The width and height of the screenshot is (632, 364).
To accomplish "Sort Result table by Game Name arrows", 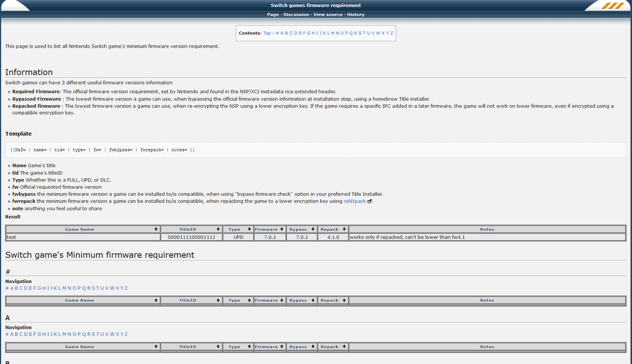I will [x=156, y=229].
